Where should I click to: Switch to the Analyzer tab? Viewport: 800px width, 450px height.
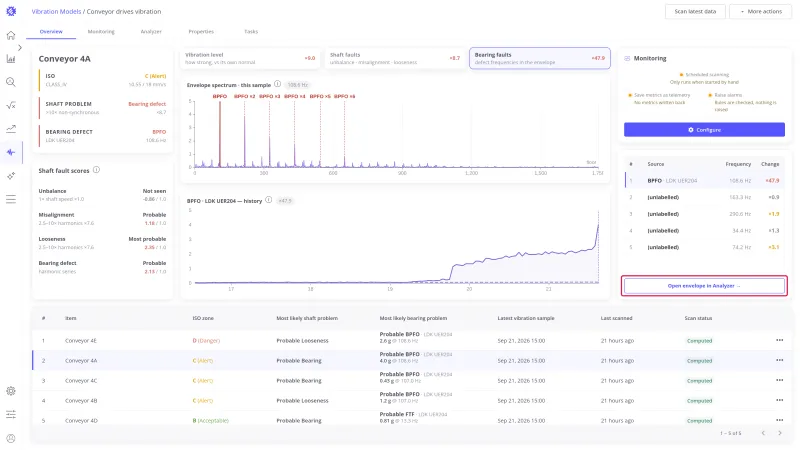pos(151,32)
